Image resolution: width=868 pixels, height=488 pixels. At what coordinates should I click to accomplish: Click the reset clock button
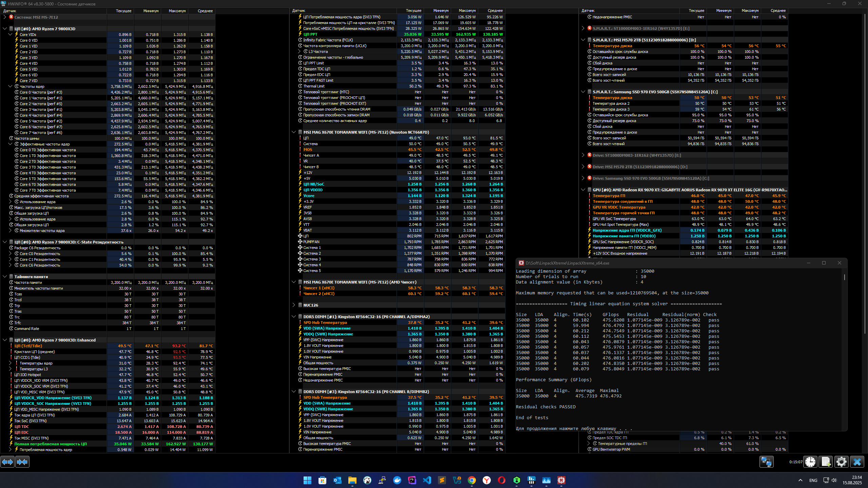point(810,462)
